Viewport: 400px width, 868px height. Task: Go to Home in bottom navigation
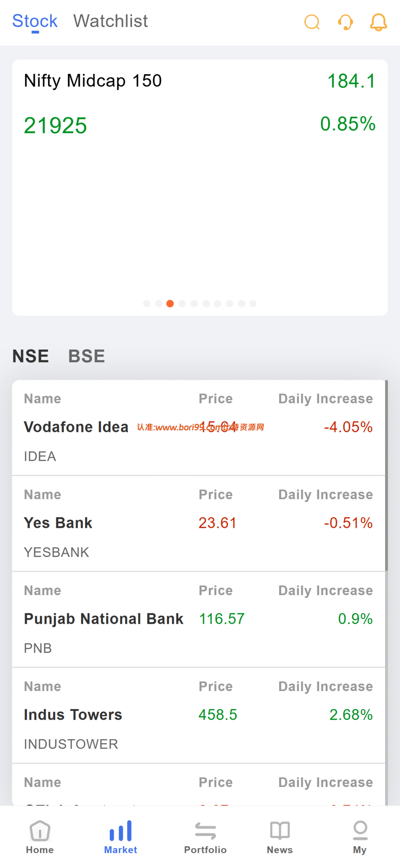(x=40, y=830)
